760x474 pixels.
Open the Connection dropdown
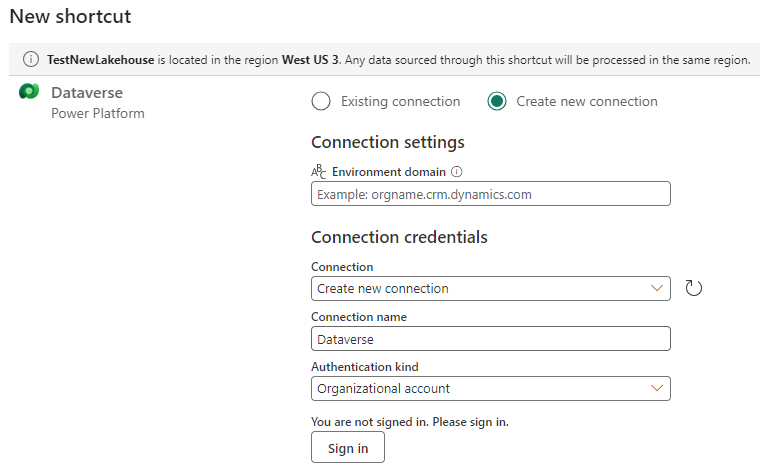(491, 288)
